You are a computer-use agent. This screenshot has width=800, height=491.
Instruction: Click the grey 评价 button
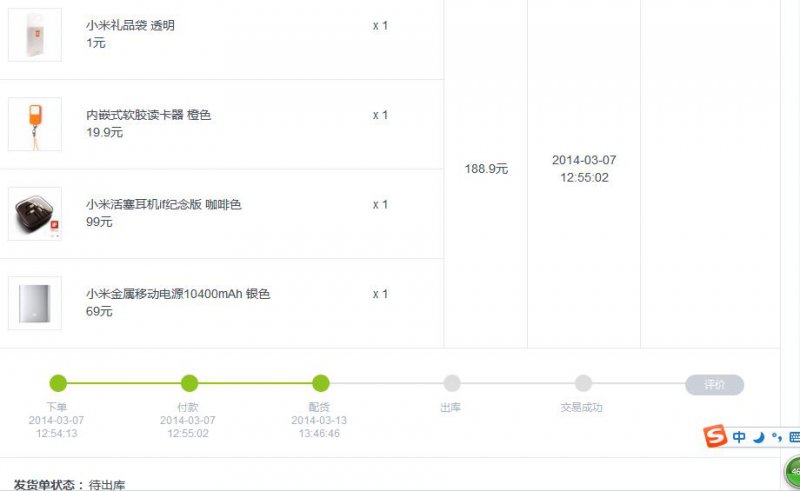(714, 384)
